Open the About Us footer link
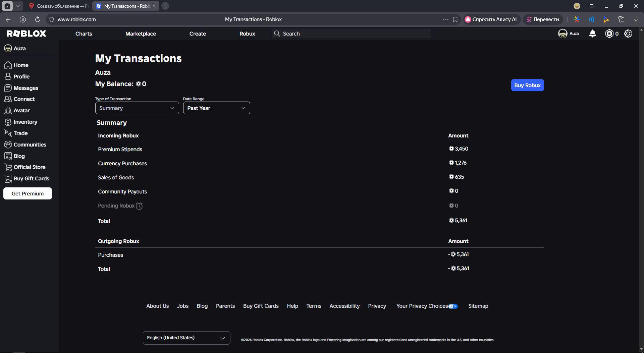Screen dimensions: 644x353 click(157, 306)
